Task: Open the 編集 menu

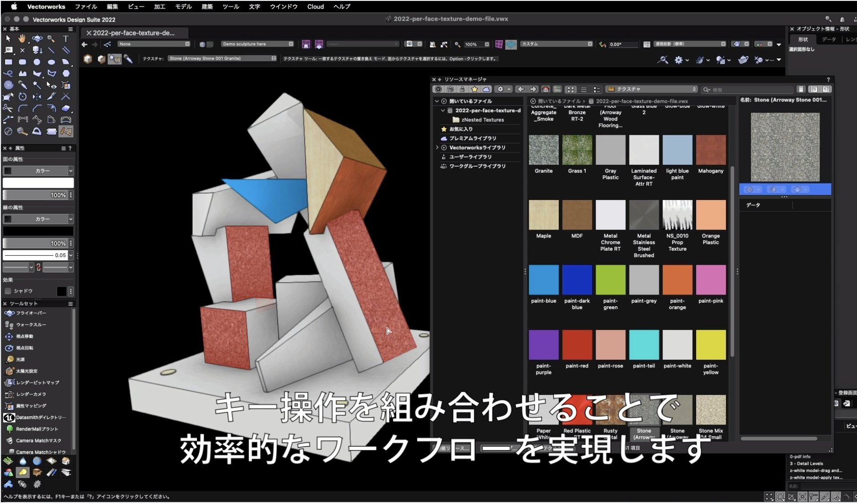Action: pos(112,6)
